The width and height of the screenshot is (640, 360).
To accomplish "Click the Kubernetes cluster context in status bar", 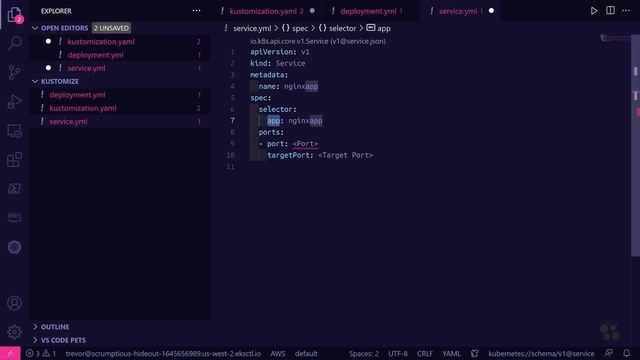I will tap(163, 353).
